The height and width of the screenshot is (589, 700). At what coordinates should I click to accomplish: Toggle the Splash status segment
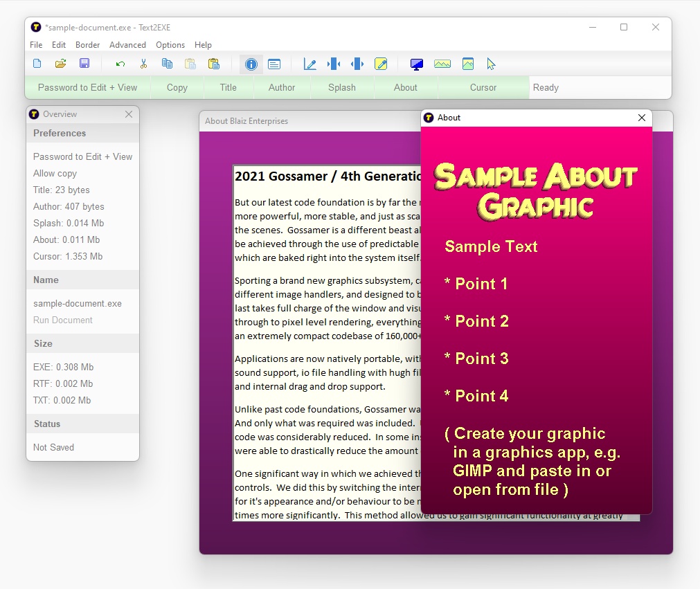[341, 87]
